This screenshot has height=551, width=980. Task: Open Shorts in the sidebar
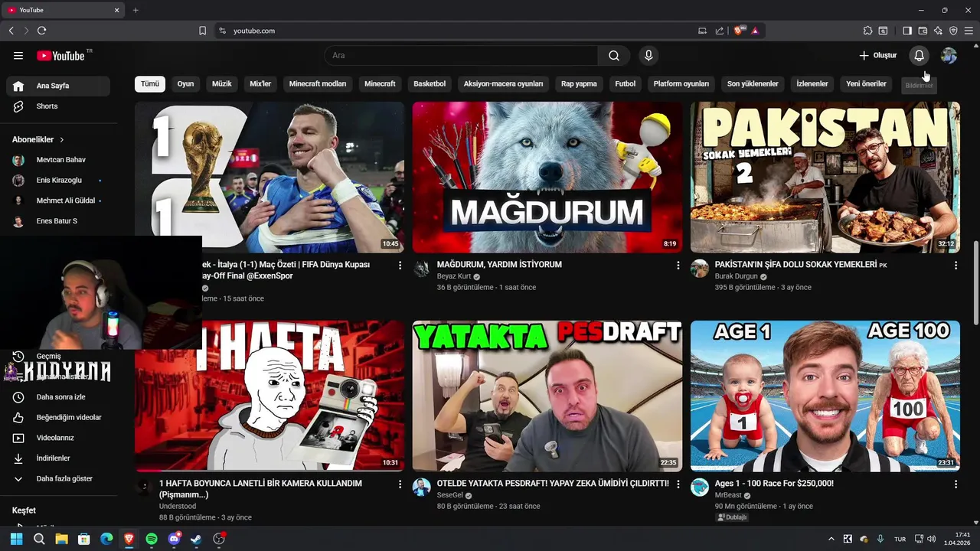coord(58,106)
